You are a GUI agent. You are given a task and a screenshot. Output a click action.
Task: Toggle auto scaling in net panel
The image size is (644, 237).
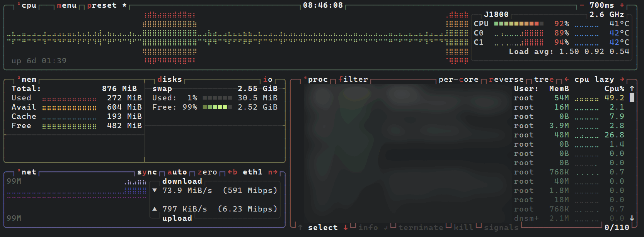click(177, 172)
